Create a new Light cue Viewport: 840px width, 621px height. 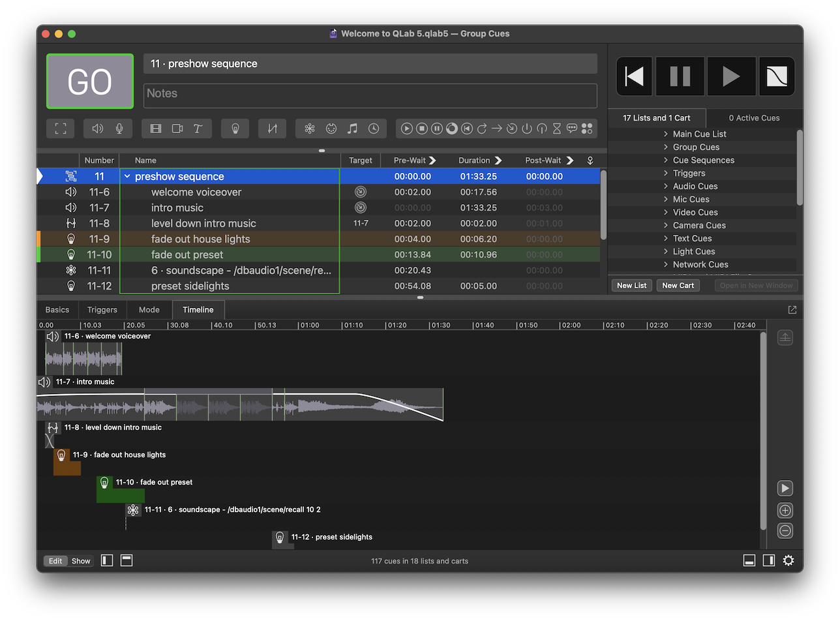(x=235, y=129)
